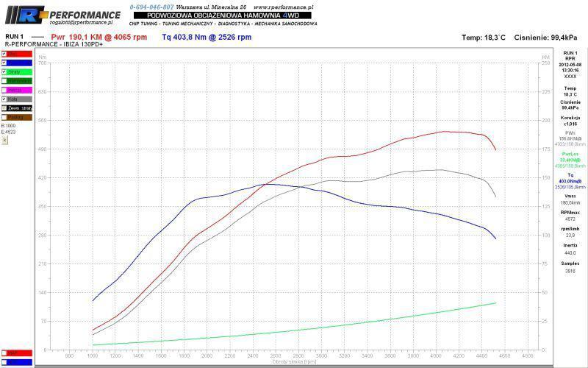The width and height of the screenshot is (588, 368).
Task: Click the 'RPMmax 4572' side panel entry
Action: 570,216
